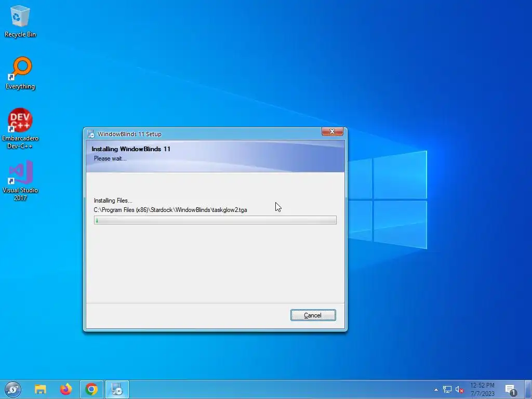
Task: Show hidden system tray icons
Action: pyautogui.click(x=436, y=390)
